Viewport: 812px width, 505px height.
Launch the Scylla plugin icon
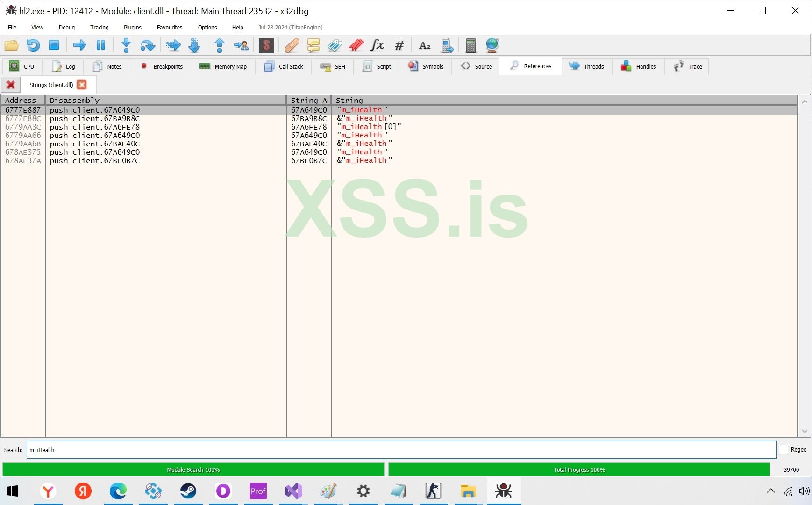pyautogui.click(x=266, y=45)
